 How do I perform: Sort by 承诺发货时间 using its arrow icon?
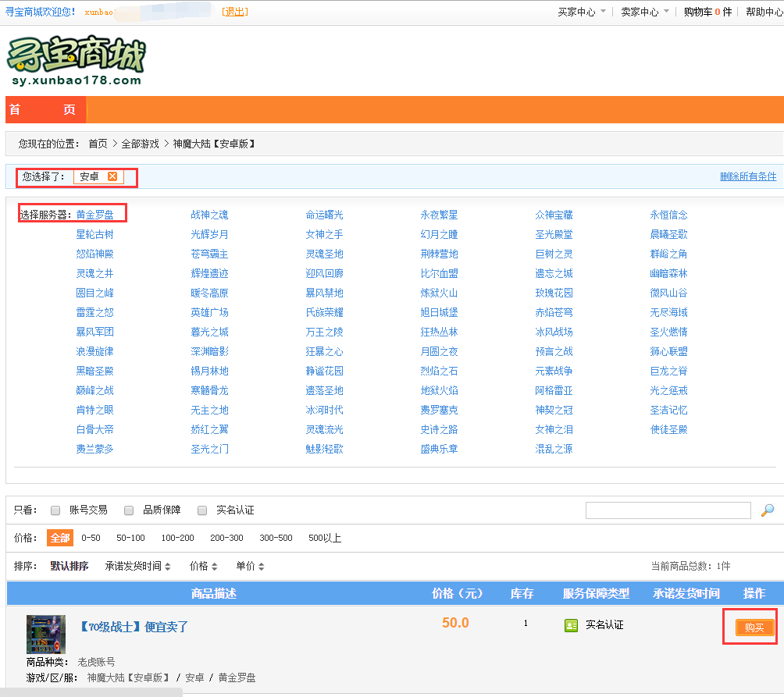(167, 567)
